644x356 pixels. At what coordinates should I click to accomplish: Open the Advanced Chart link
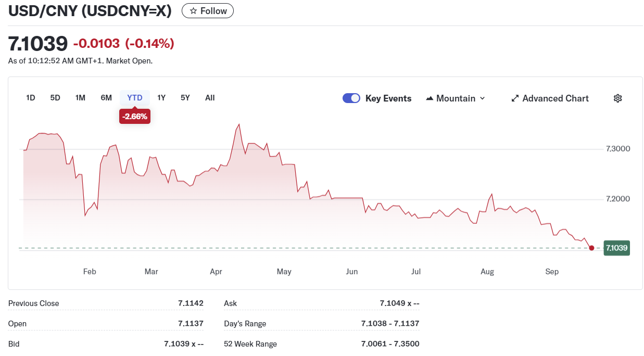(x=550, y=98)
